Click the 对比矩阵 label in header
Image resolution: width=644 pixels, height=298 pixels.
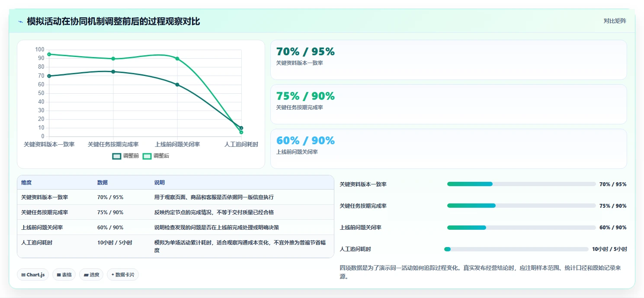pos(615,21)
